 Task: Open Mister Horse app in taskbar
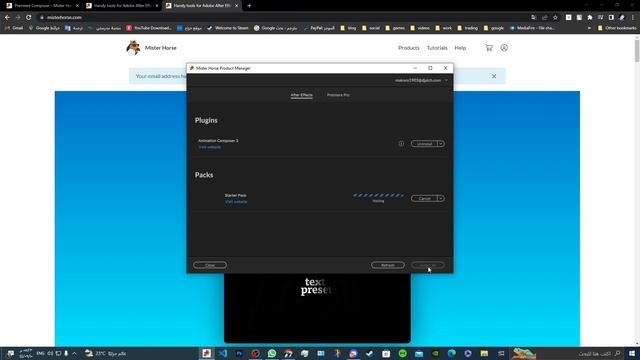click(x=207, y=353)
